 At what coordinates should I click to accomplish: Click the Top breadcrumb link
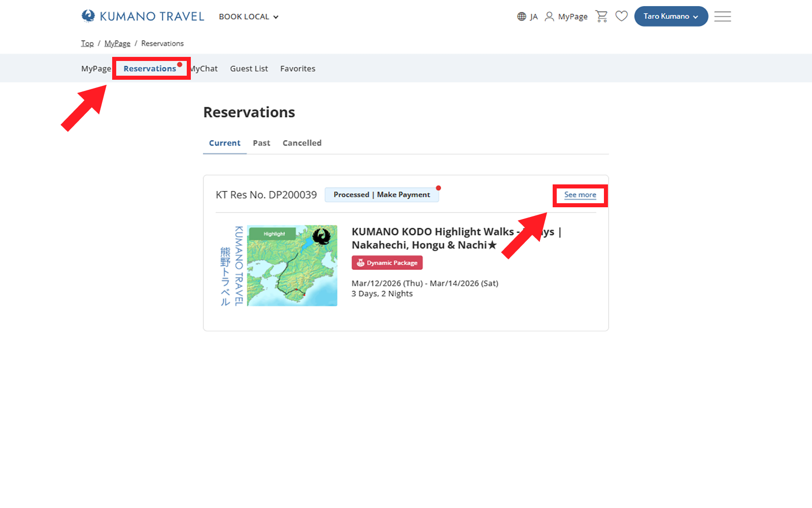87,44
